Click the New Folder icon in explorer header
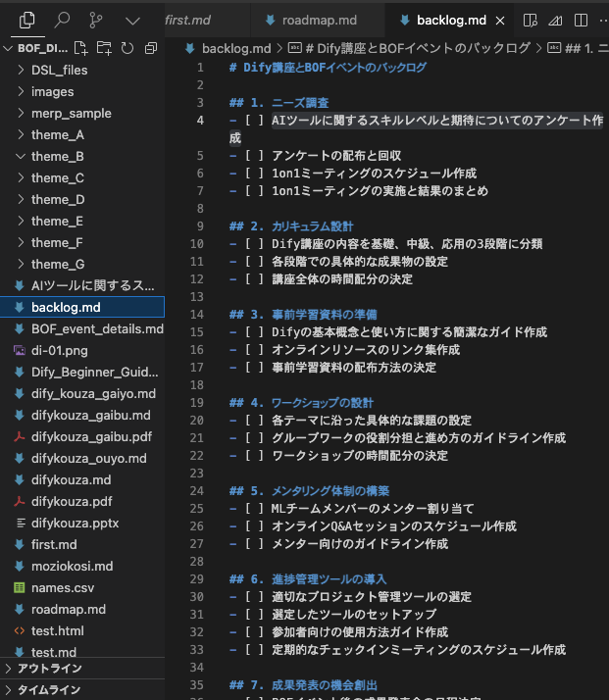This screenshot has height=700, width=609. 104,48
